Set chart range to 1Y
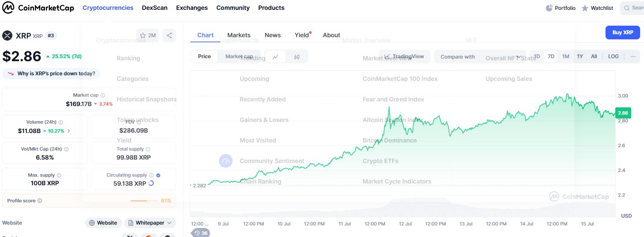This screenshot has width=644, height=237. tap(580, 56)
